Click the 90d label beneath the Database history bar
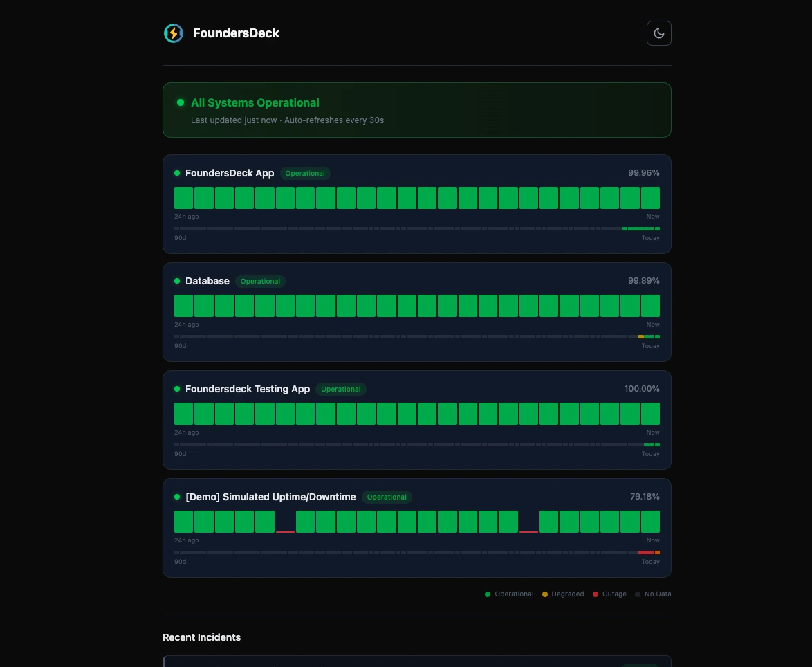 coord(180,346)
